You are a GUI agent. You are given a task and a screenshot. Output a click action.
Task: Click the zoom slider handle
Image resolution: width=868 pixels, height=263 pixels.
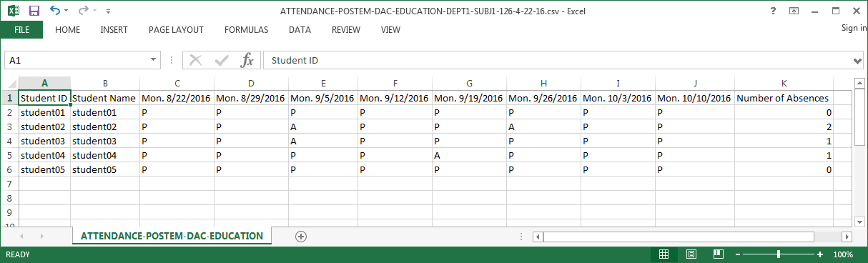tap(779, 254)
